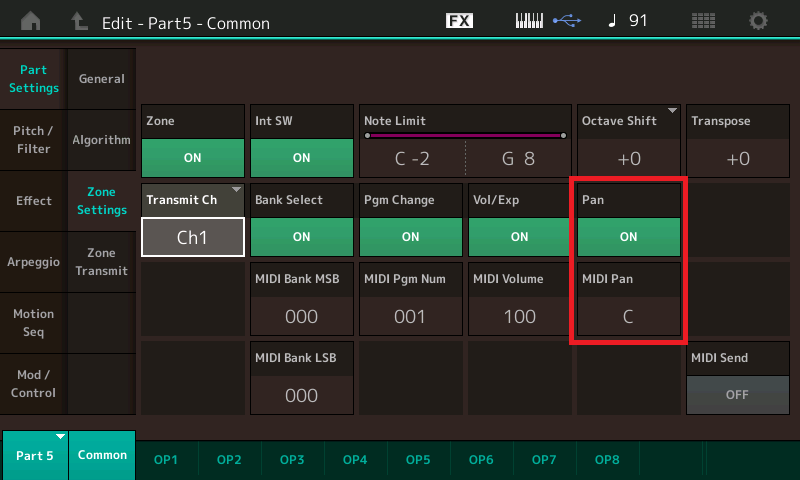Viewport: 800px width, 480px height.
Task: Open the Utility gear icon
Action: 759,21
